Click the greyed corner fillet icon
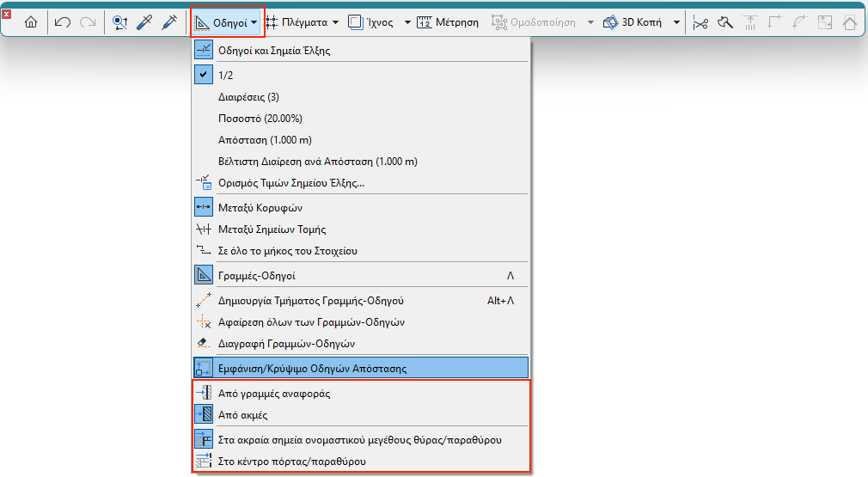Image resolution: width=868 pixels, height=477 pixels. click(775, 22)
